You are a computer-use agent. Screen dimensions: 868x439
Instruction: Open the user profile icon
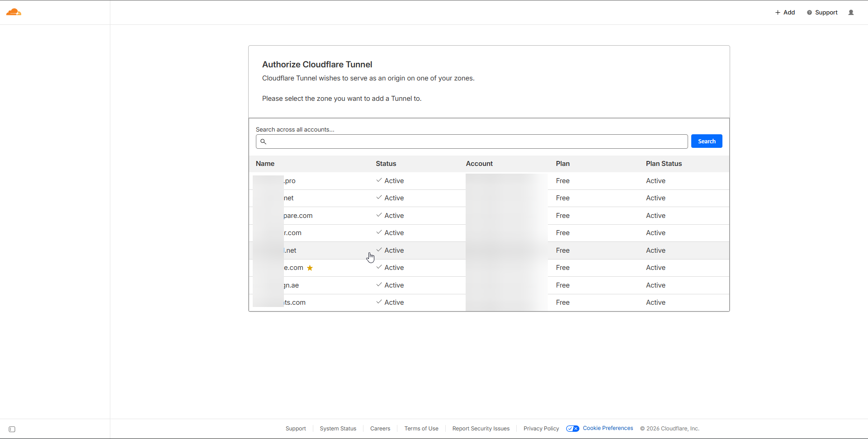(x=851, y=12)
